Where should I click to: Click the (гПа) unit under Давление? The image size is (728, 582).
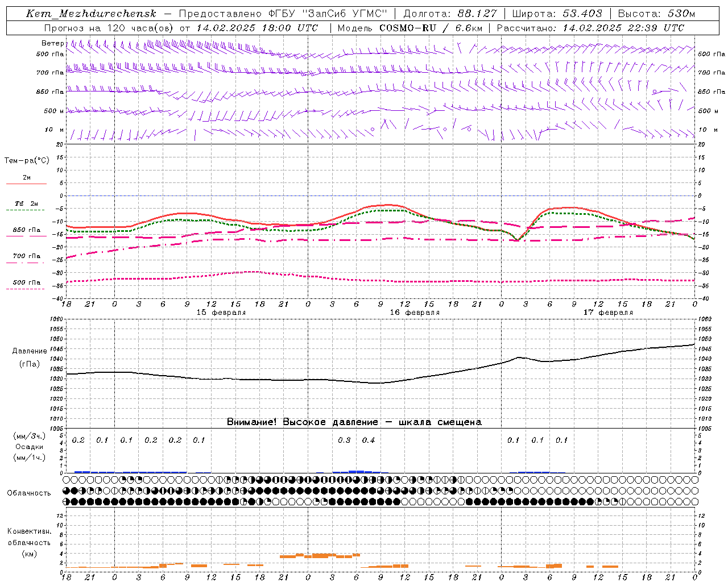(x=30, y=364)
